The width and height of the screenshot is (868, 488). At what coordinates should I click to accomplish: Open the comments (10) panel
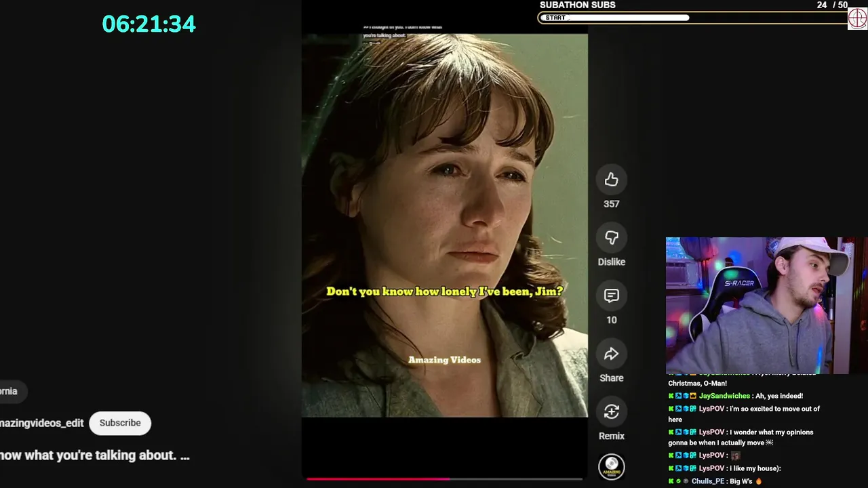click(x=611, y=296)
